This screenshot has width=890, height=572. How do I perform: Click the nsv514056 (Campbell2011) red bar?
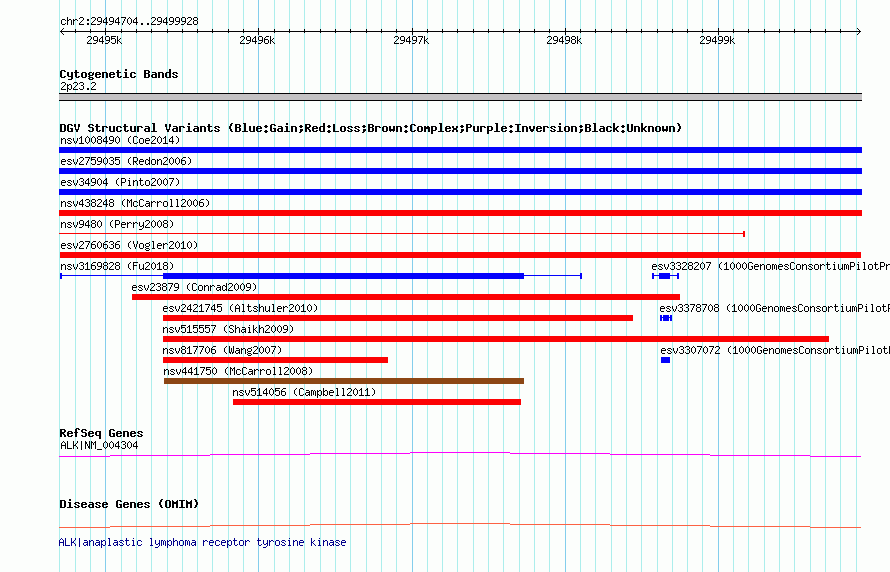click(377, 402)
